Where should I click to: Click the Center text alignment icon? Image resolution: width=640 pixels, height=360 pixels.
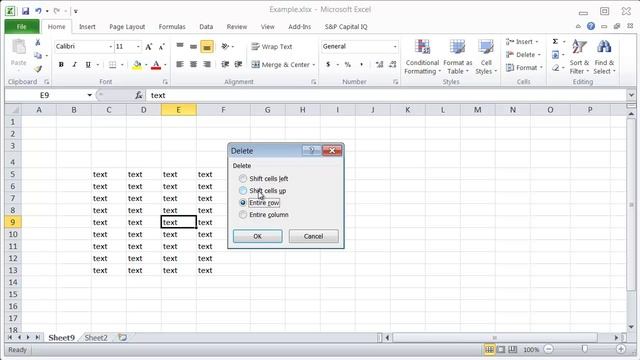click(193, 64)
